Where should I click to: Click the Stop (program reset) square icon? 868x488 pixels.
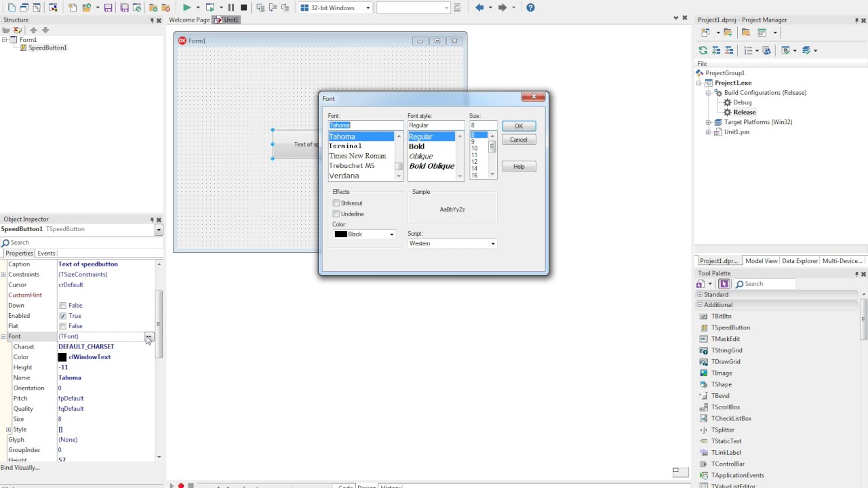[243, 7]
